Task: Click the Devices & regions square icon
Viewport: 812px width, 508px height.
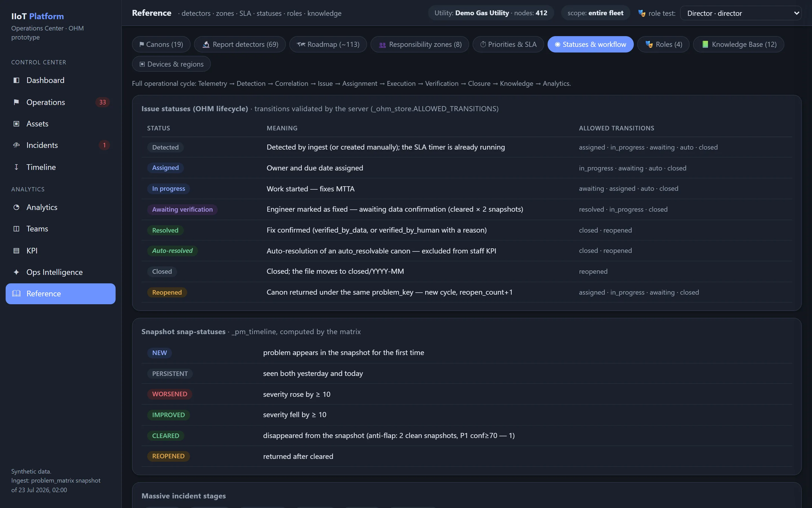Action: tap(142, 64)
